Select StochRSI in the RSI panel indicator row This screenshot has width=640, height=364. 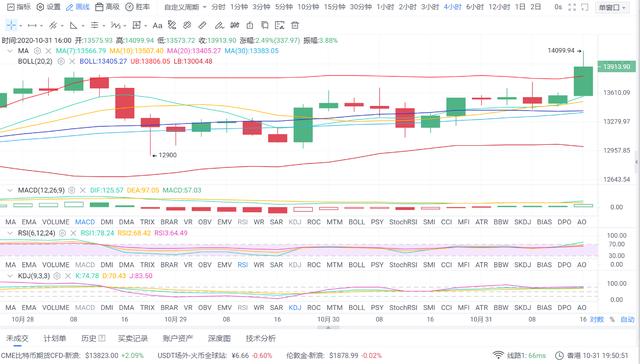[403, 265]
